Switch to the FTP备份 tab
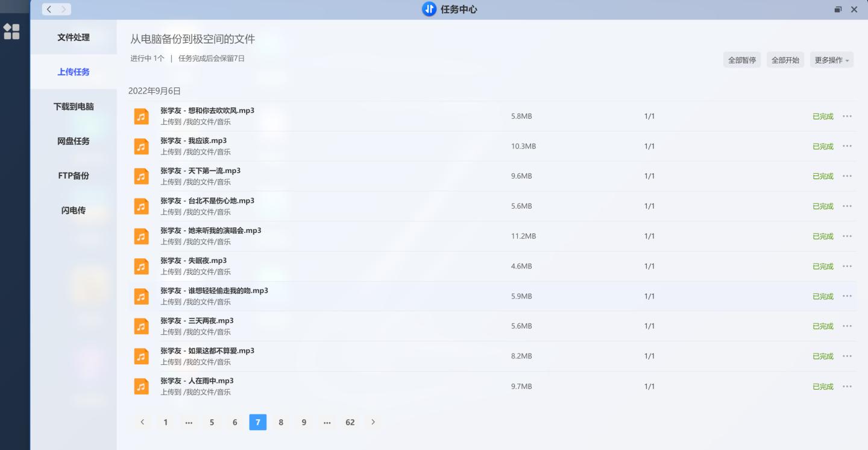 [74, 176]
